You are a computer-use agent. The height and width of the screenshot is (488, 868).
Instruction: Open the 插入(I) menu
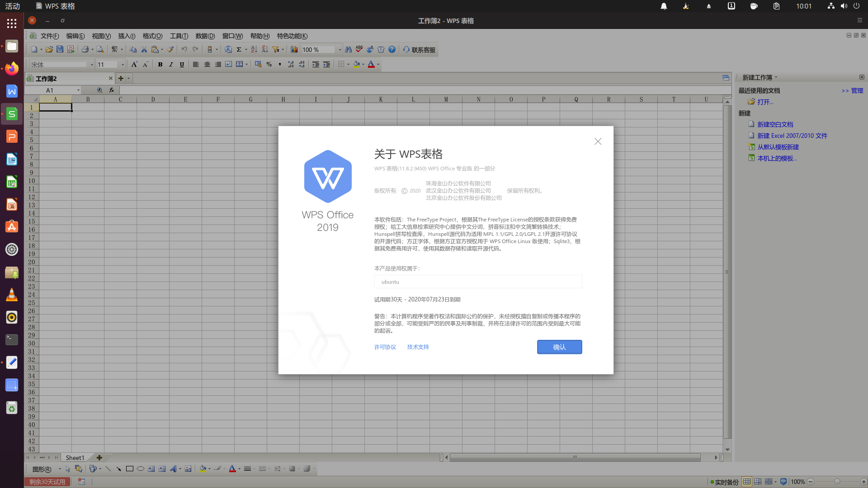click(x=127, y=36)
